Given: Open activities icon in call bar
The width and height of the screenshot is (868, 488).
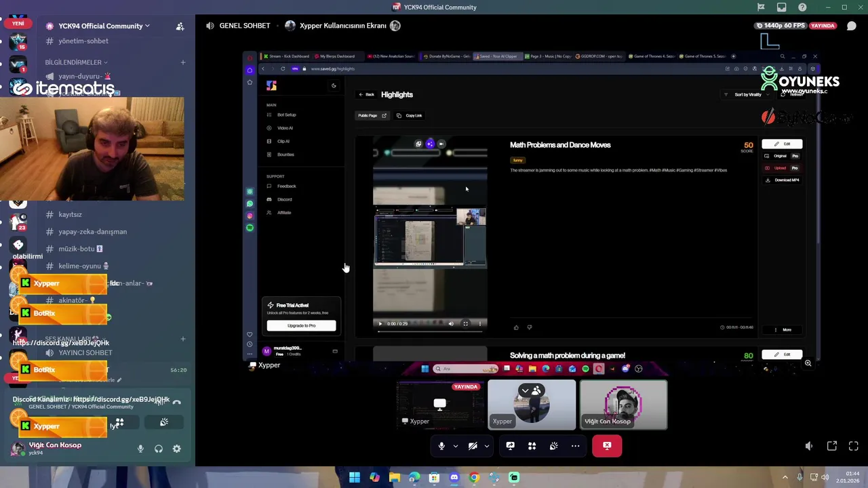Looking at the screenshot, I should [532, 446].
